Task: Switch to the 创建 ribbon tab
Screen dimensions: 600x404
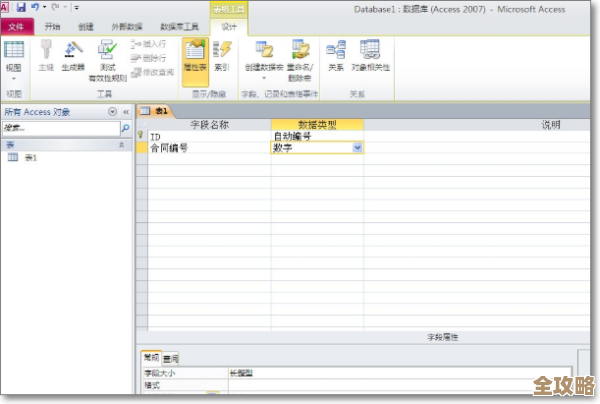Action: pyautogui.click(x=86, y=27)
